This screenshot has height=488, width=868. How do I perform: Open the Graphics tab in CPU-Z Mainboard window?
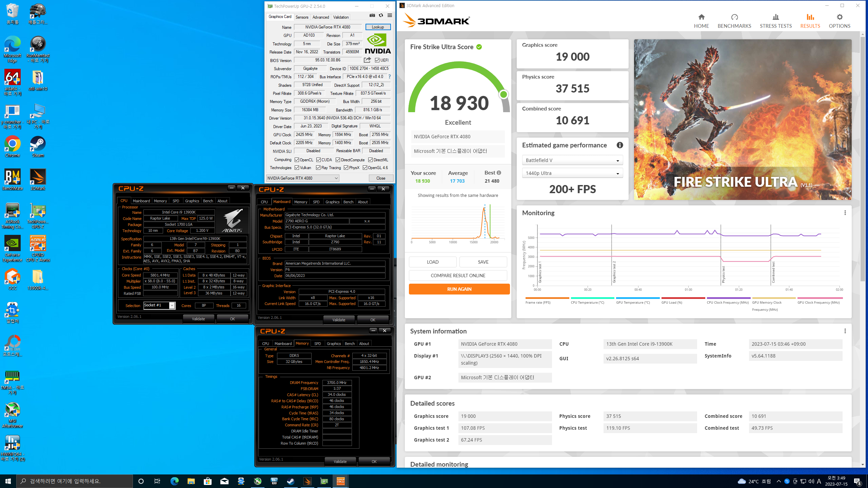[332, 202]
